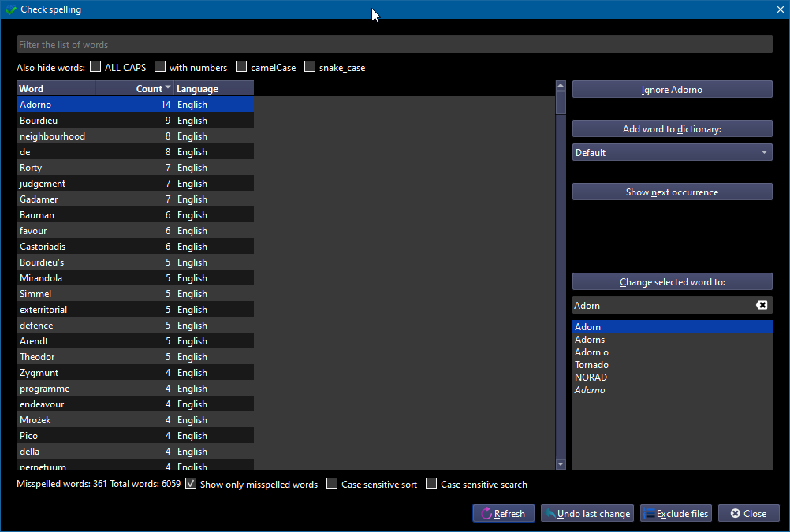Select the word Pico in the list
The width and height of the screenshot is (790, 532).
click(x=136, y=436)
